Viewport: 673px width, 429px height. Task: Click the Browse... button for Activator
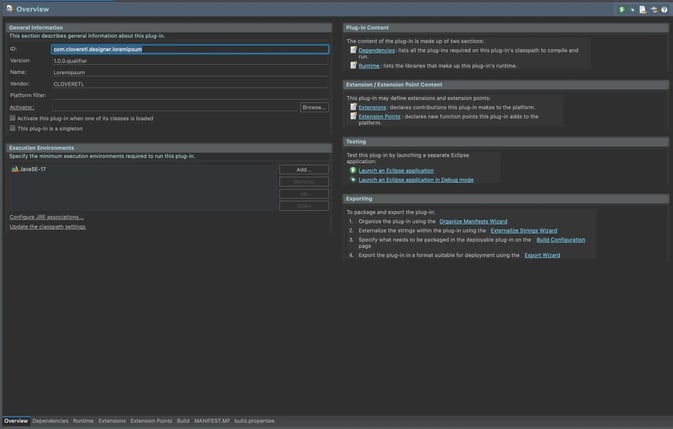(x=314, y=107)
